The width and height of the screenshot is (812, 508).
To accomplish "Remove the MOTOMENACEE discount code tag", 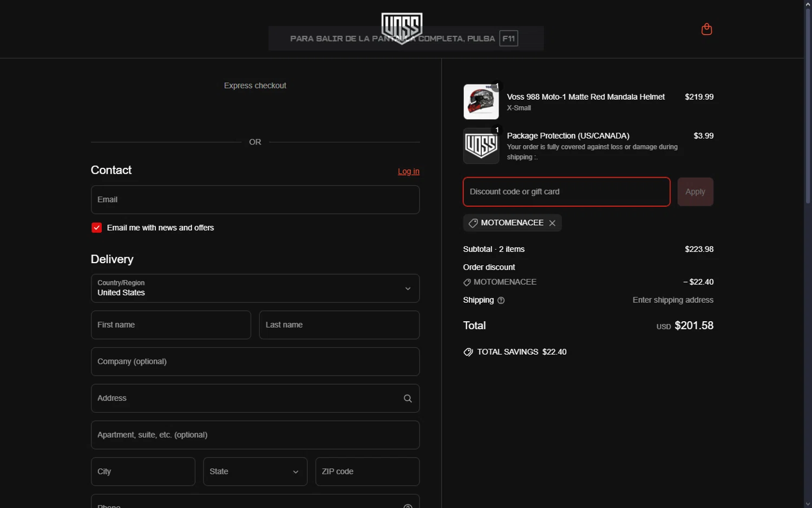I will click(552, 223).
